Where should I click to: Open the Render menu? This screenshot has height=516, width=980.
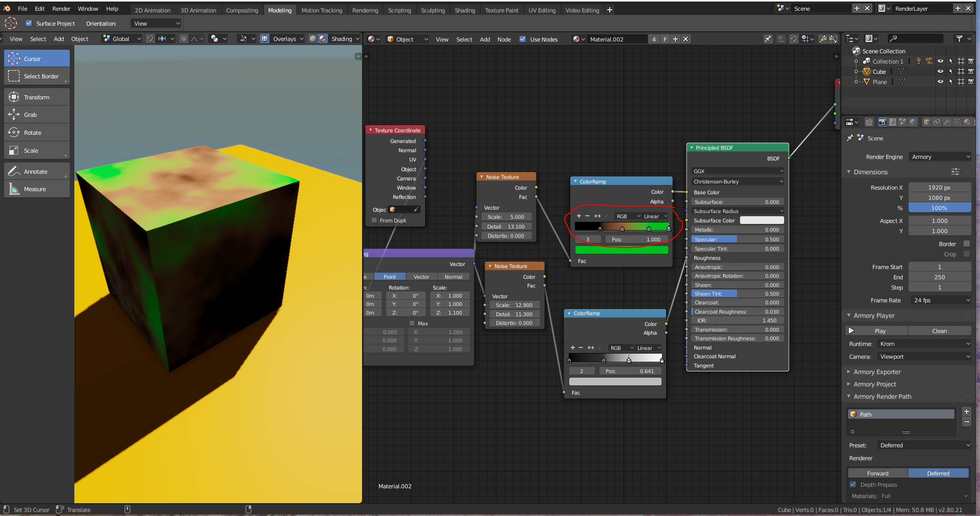61,9
